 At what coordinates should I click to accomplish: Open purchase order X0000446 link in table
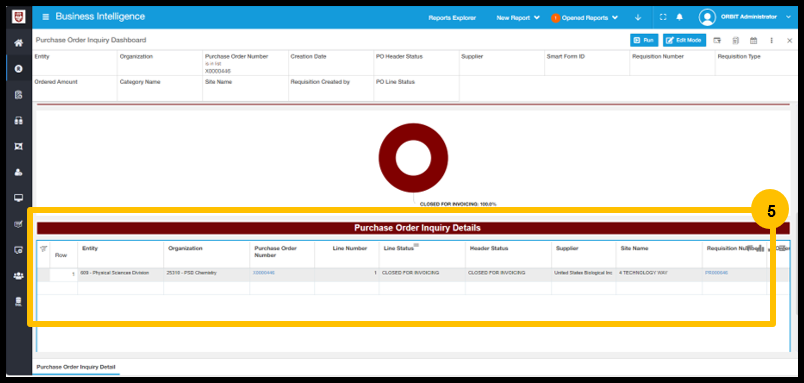[264, 273]
